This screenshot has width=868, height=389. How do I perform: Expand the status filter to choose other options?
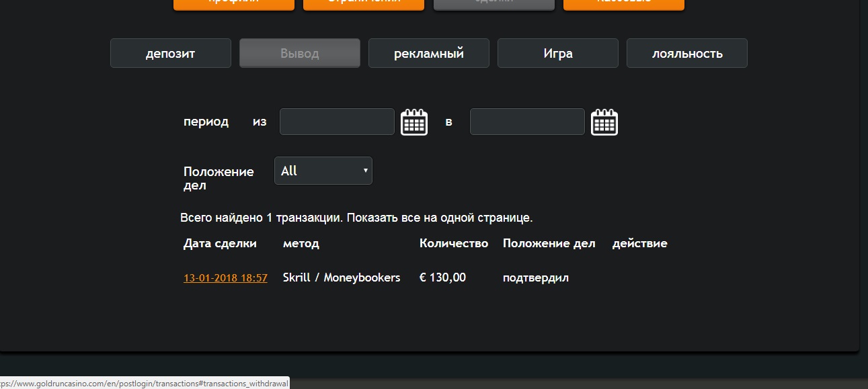pos(323,171)
